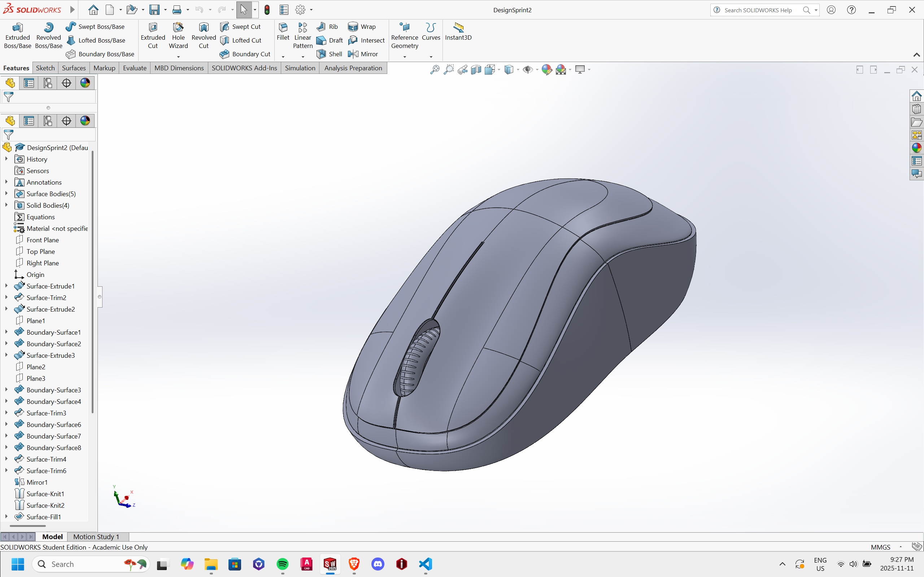Open the Evaluate tab
Image resolution: width=924 pixels, height=577 pixels.
[134, 68]
